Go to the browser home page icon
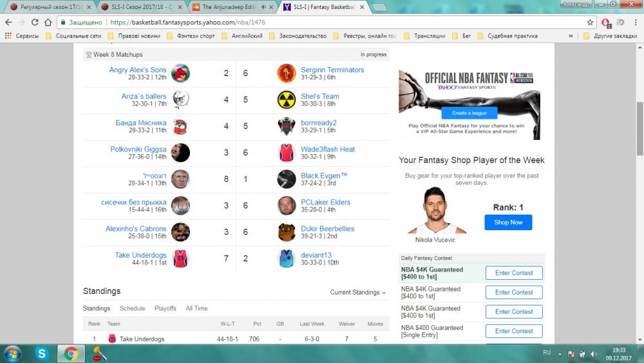The height and width of the screenshot is (363, 644). [x=48, y=22]
